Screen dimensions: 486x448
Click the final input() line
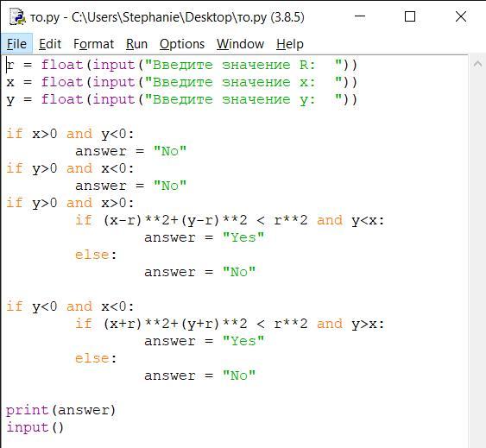pos(35,427)
